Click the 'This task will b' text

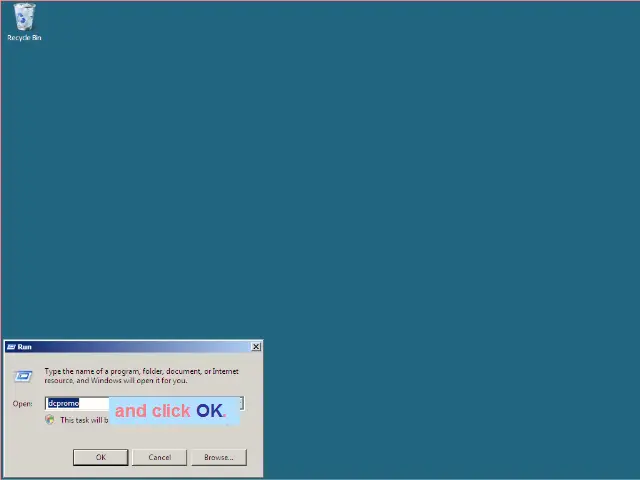[84, 420]
